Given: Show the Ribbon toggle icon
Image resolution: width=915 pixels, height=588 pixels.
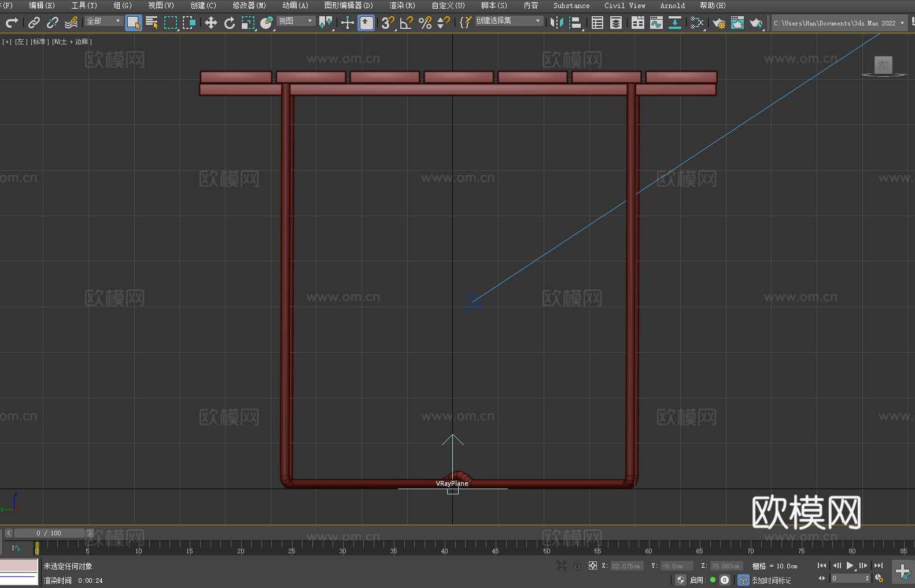Looking at the screenshot, I should tap(638, 23).
